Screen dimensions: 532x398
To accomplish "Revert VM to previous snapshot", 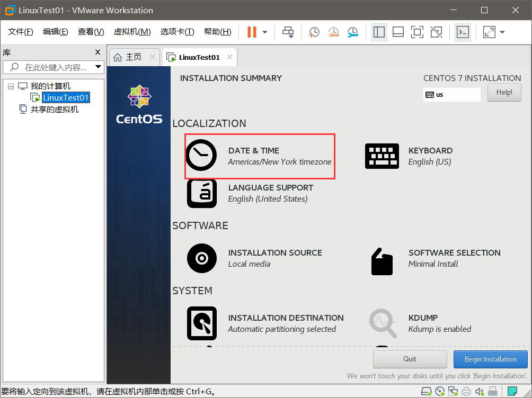I will point(333,32).
